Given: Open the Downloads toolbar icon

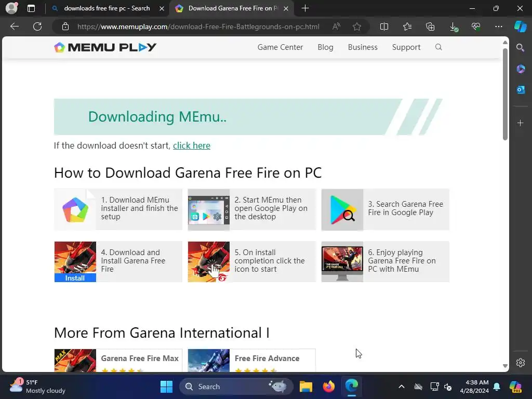Looking at the screenshot, I should coord(453,27).
